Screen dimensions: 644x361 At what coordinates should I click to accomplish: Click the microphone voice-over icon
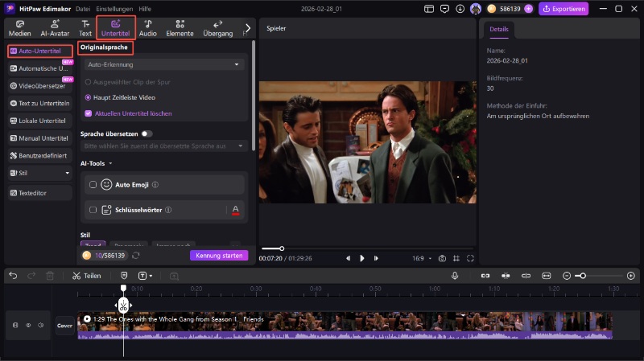click(x=455, y=276)
